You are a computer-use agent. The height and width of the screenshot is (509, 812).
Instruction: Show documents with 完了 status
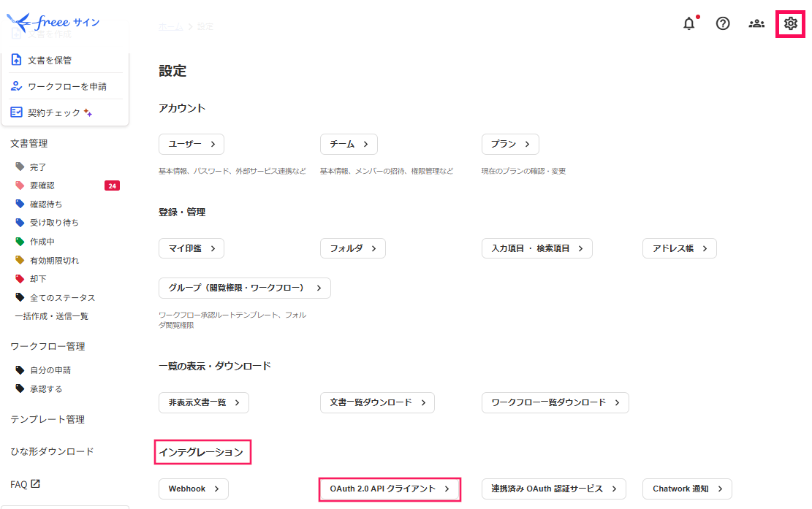pyautogui.click(x=38, y=167)
